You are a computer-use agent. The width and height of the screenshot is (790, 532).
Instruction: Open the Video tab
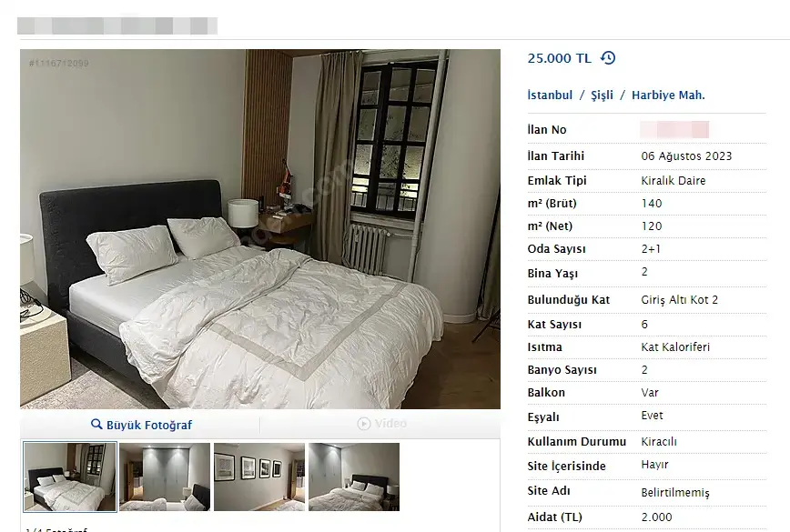pyautogui.click(x=382, y=424)
